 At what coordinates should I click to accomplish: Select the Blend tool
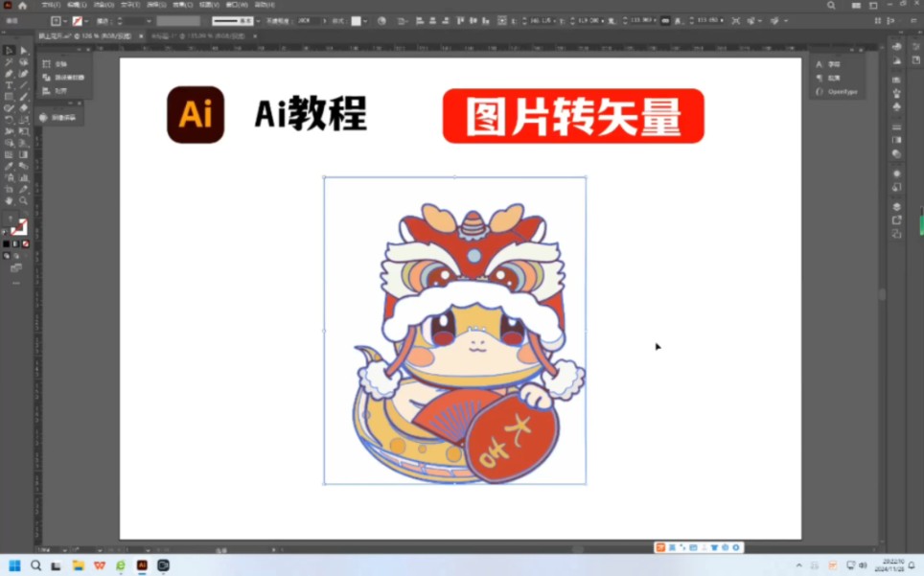24,166
